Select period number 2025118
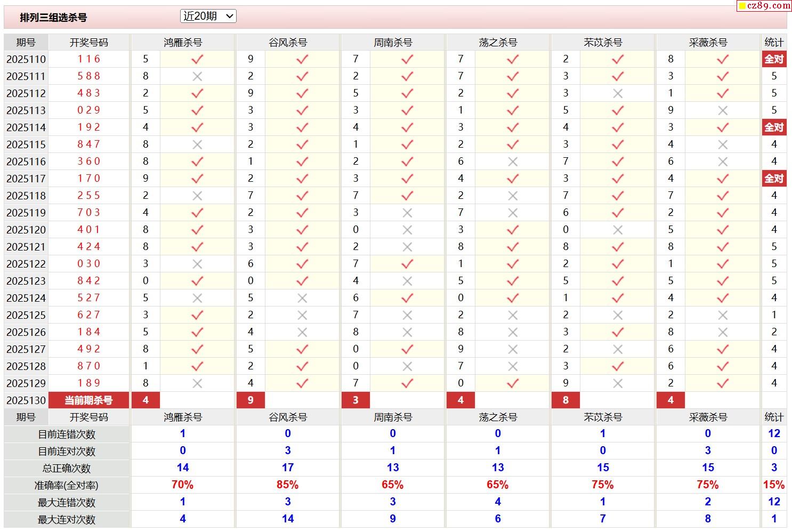 coord(26,196)
